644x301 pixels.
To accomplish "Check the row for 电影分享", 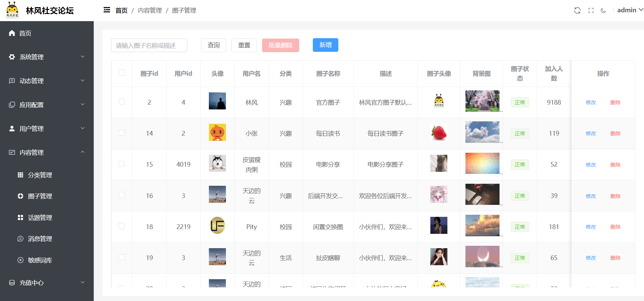I will pyautogui.click(x=122, y=164).
